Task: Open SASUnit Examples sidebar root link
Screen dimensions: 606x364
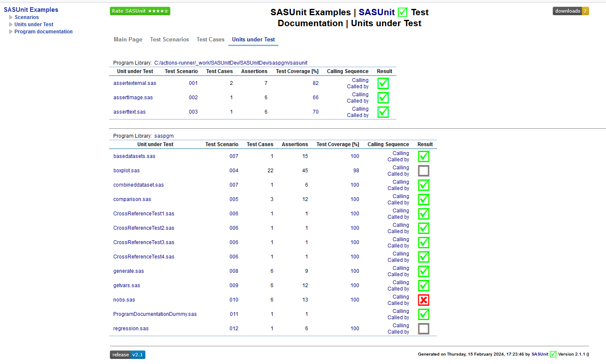Action: (x=31, y=10)
